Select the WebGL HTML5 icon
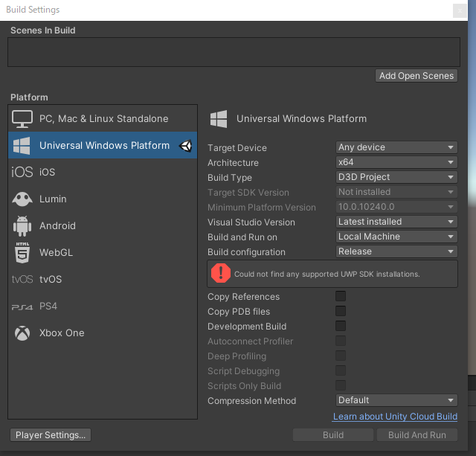The height and width of the screenshot is (456, 476). click(x=22, y=252)
